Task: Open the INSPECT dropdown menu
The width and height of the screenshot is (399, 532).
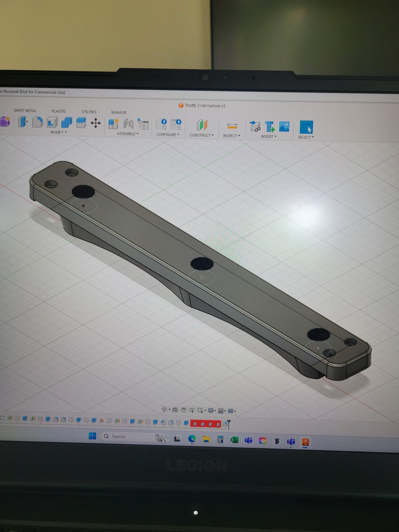Action: 231,136
